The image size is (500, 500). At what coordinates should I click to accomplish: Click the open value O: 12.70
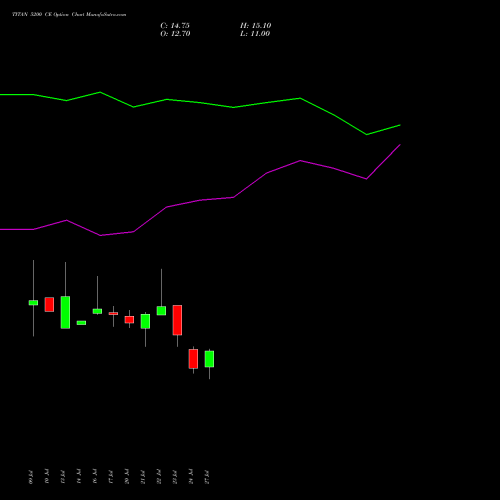[x=175, y=34]
